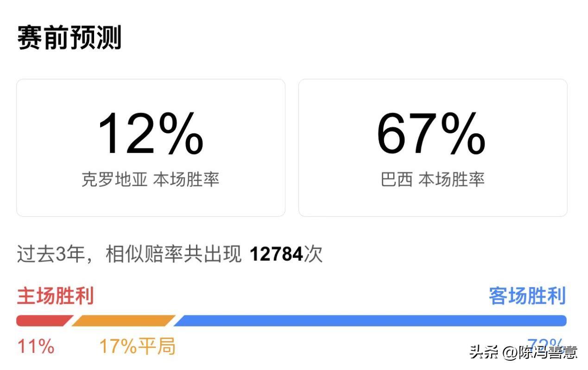The height and width of the screenshot is (370, 588).
Task: Click the 12% win rate figure
Action: [x=151, y=134]
